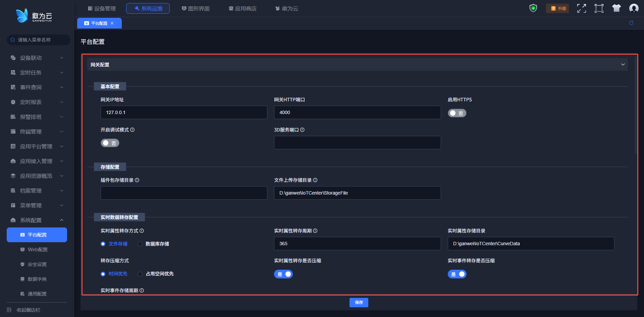Click the info icon beside 开启调试模式
Screen dimensions: 644x317
[132, 130]
